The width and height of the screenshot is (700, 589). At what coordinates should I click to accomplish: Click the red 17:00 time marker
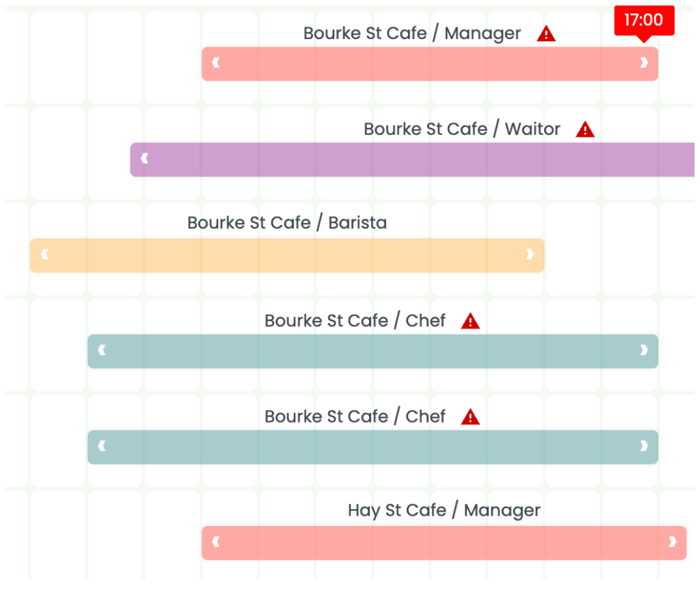pyautogui.click(x=644, y=21)
